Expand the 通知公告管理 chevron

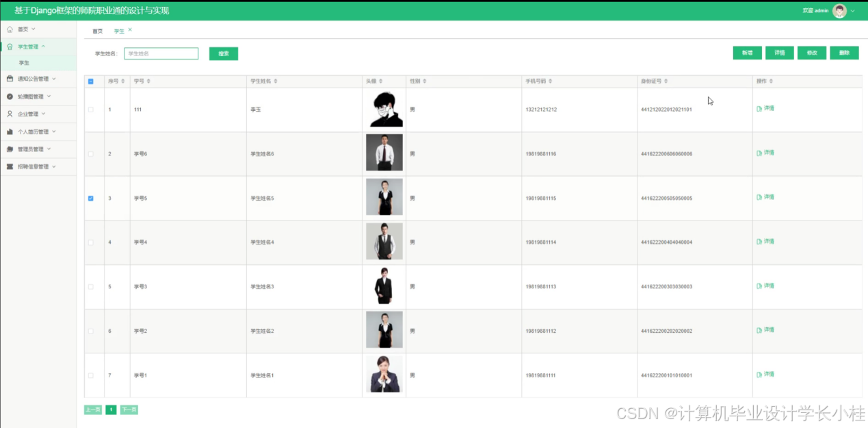54,79
